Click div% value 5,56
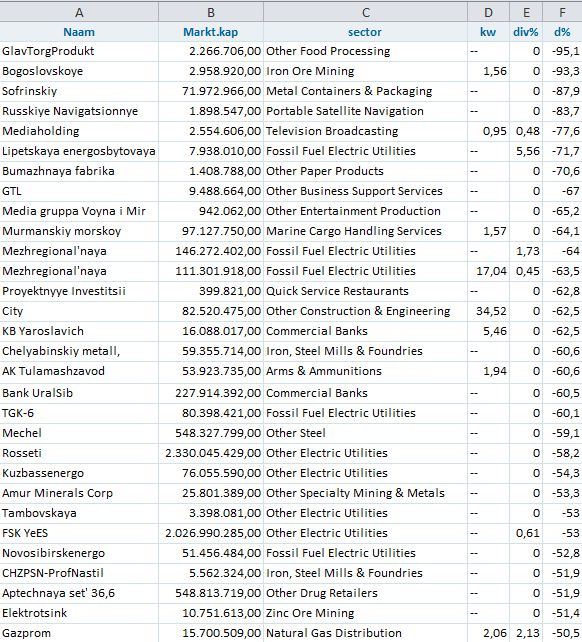The image size is (582, 642). coord(526,151)
